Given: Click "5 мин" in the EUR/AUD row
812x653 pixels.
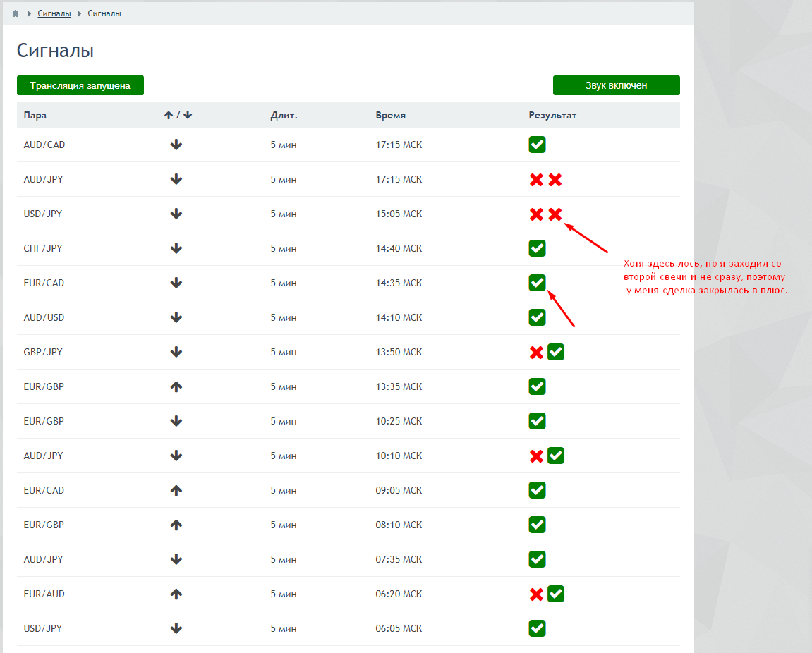Looking at the screenshot, I should 284,594.
